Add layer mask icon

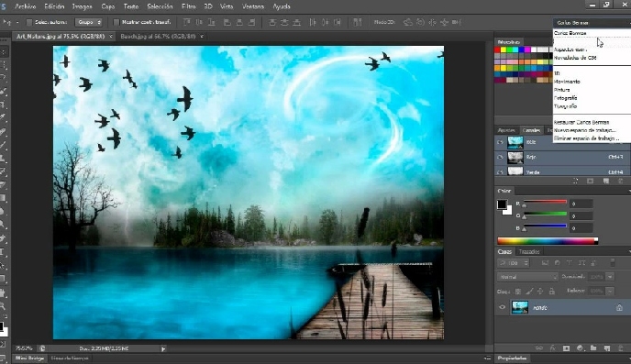pyautogui.click(x=566, y=347)
